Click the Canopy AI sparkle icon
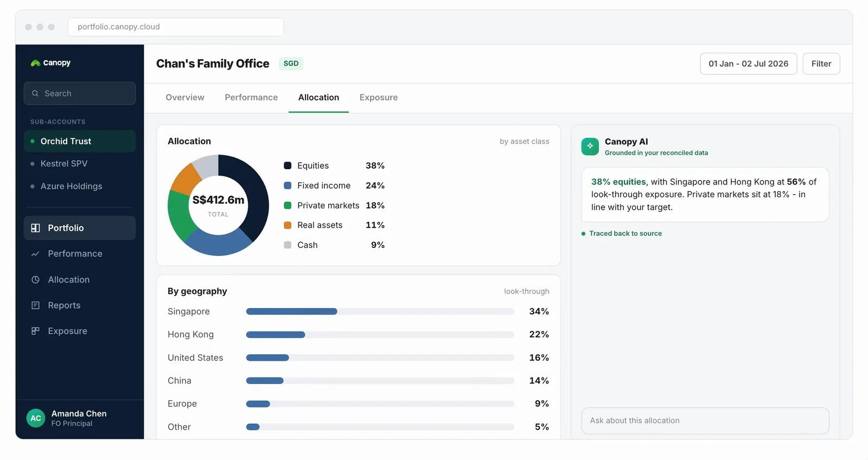This screenshot has height=460, width=868. (590, 146)
